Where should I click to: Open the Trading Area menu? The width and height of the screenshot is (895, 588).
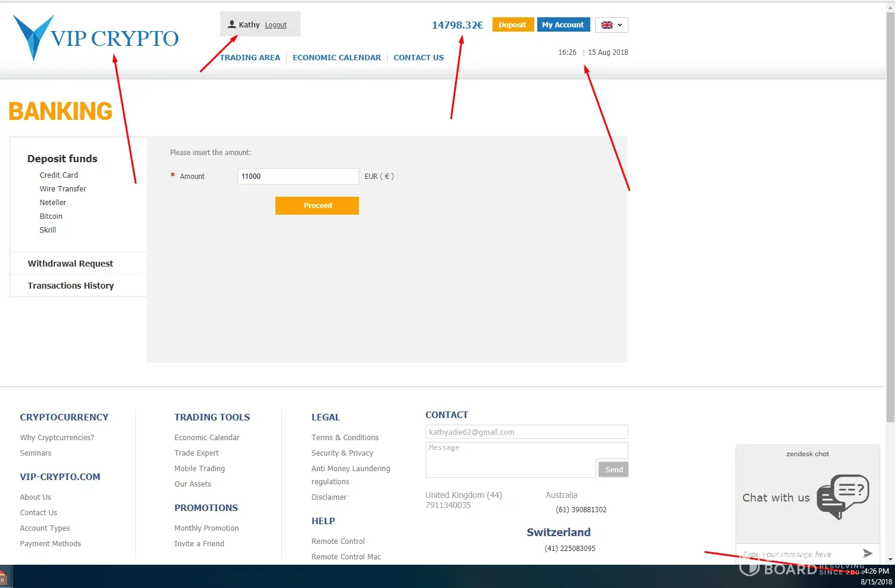pyautogui.click(x=250, y=58)
